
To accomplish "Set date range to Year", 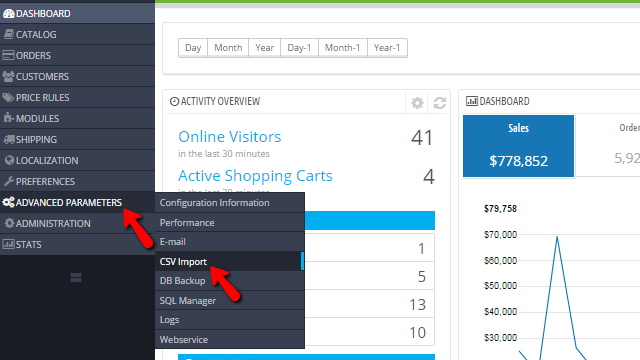I will coord(264,48).
